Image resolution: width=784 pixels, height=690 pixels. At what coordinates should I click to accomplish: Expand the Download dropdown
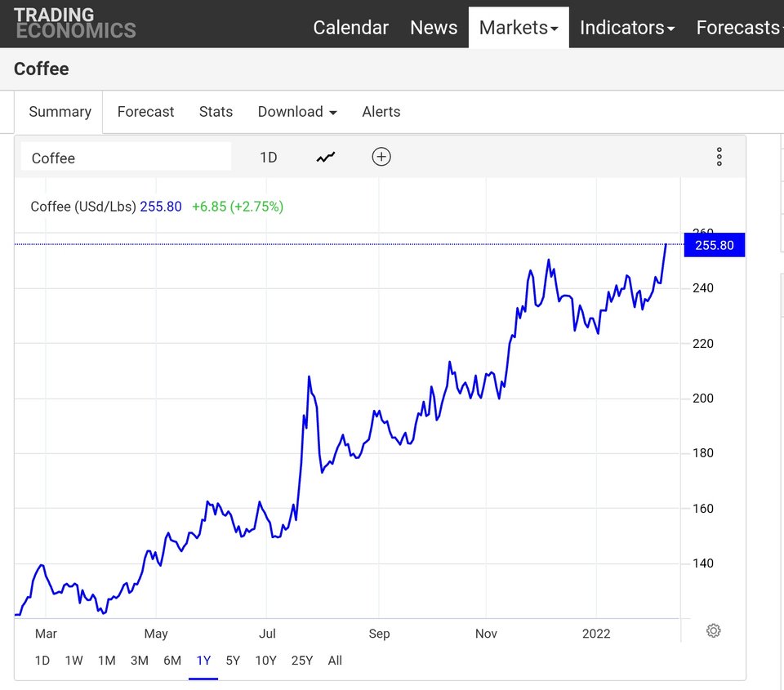tap(297, 112)
